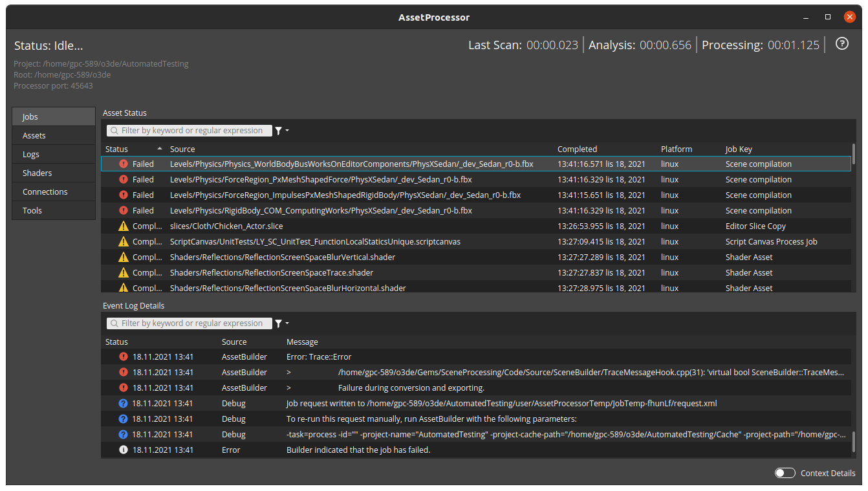Screen dimensions: 868x491
Task: Click the error icon on the Trace::Error log entry
Action: coord(122,356)
